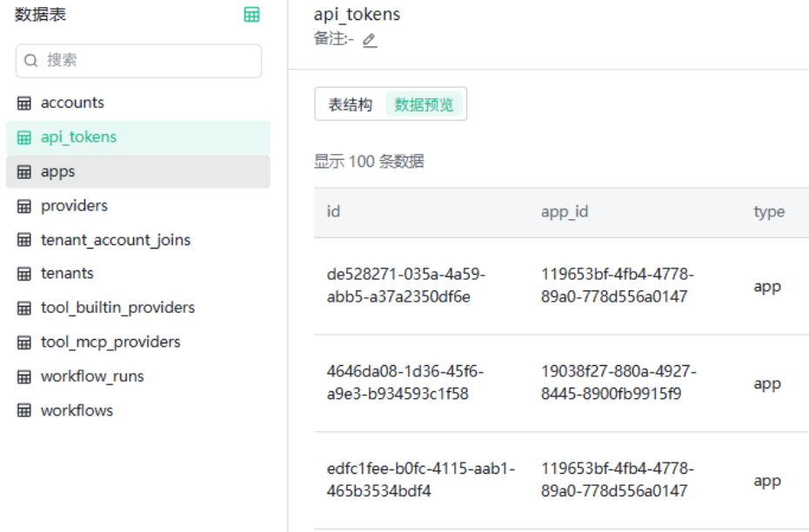Viewport: 809px width, 532px height.
Task: Click the pencil edit icon next to 备注
Action: click(x=370, y=40)
